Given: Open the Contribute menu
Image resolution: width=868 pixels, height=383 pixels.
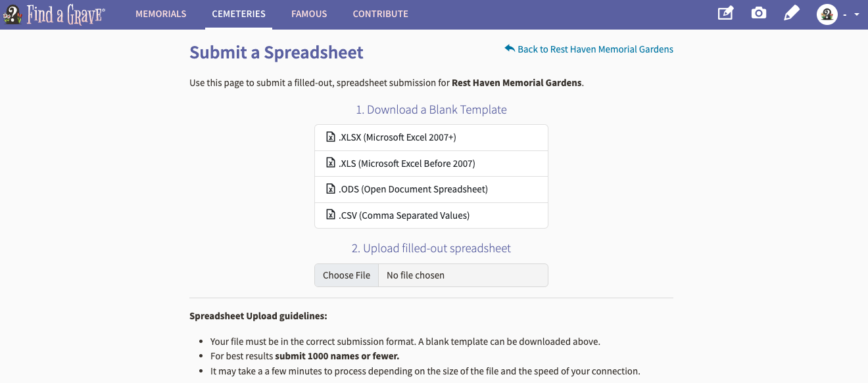Looking at the screenshot, I should pyautogui.click(x=380, y=14).
